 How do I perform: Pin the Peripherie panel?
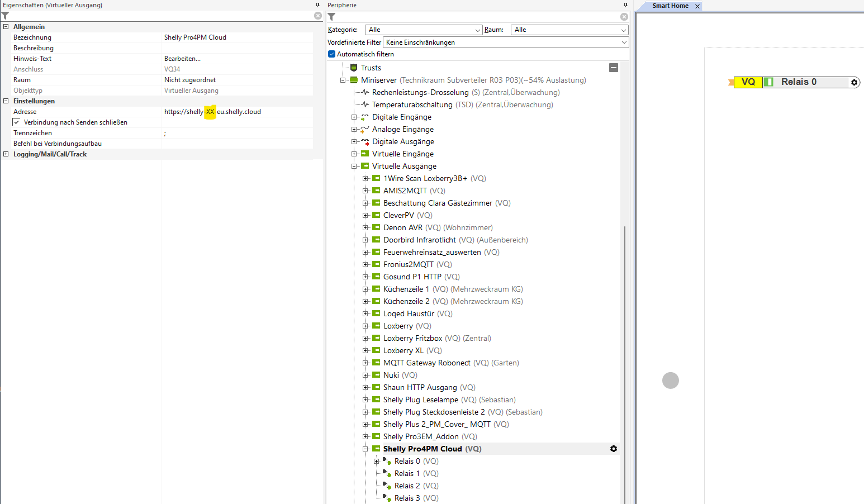click(625, 5)
